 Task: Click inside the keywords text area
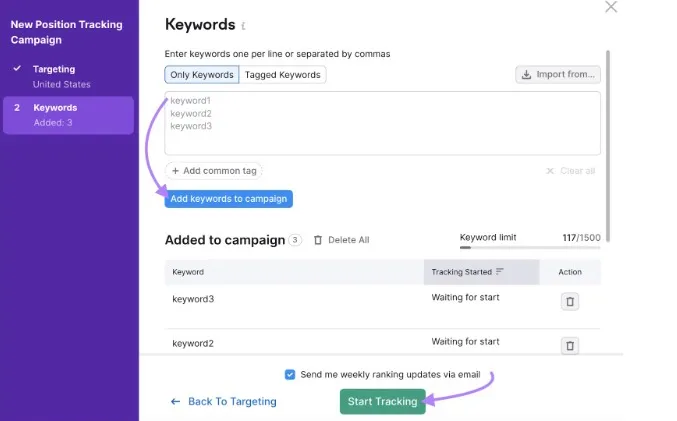382,123
